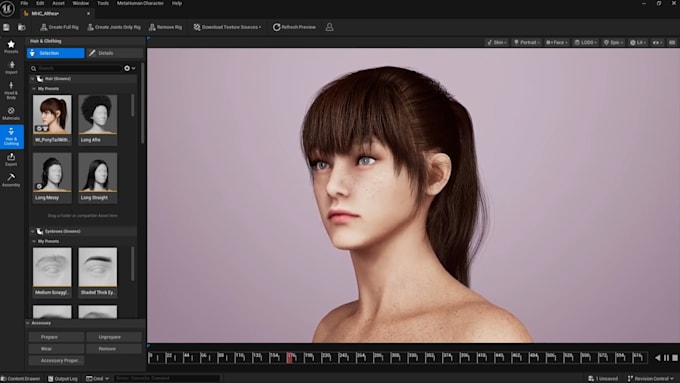Click the Unreal Engine logo icon

pyautogui.click(x=7, y=8)
